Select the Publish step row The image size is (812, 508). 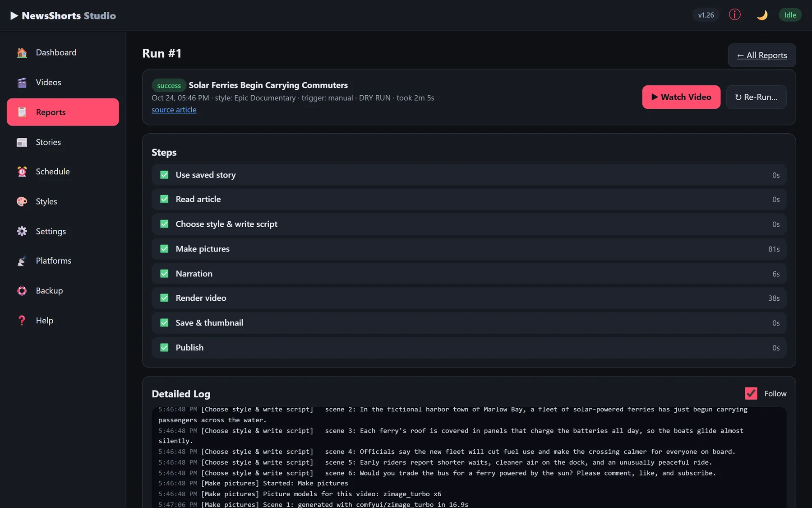click(x=469, y=348)
